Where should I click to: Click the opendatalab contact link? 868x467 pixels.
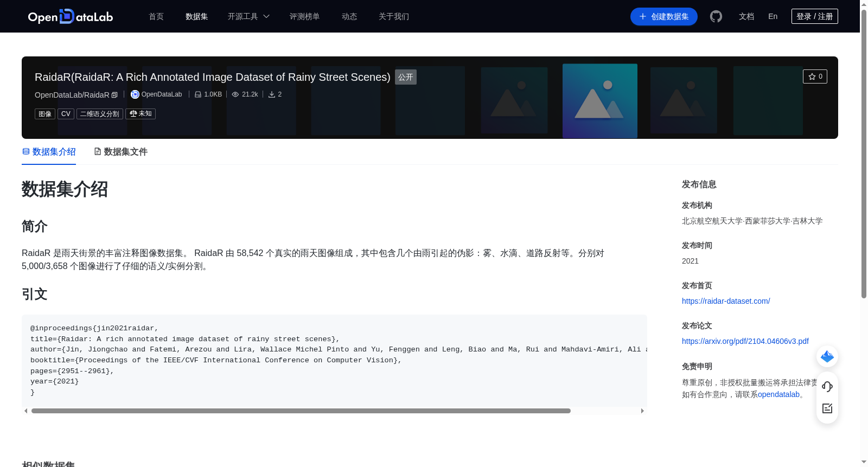(x=778, y=394)
